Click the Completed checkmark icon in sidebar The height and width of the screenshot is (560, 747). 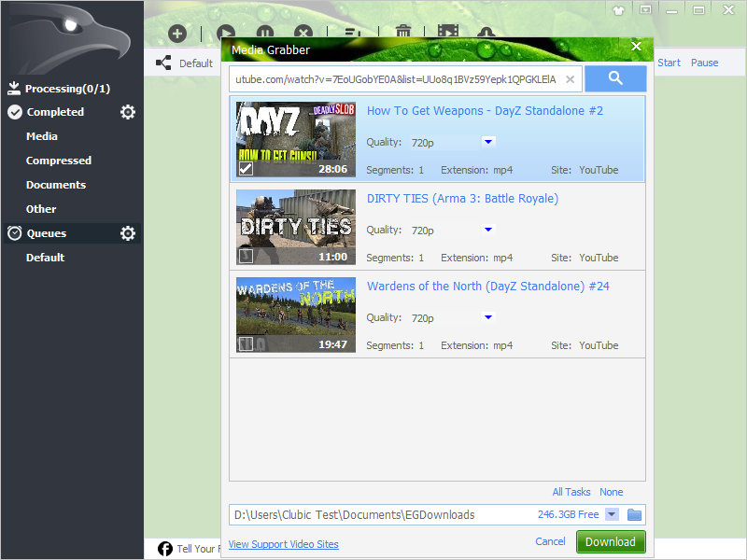click(15, 112)
